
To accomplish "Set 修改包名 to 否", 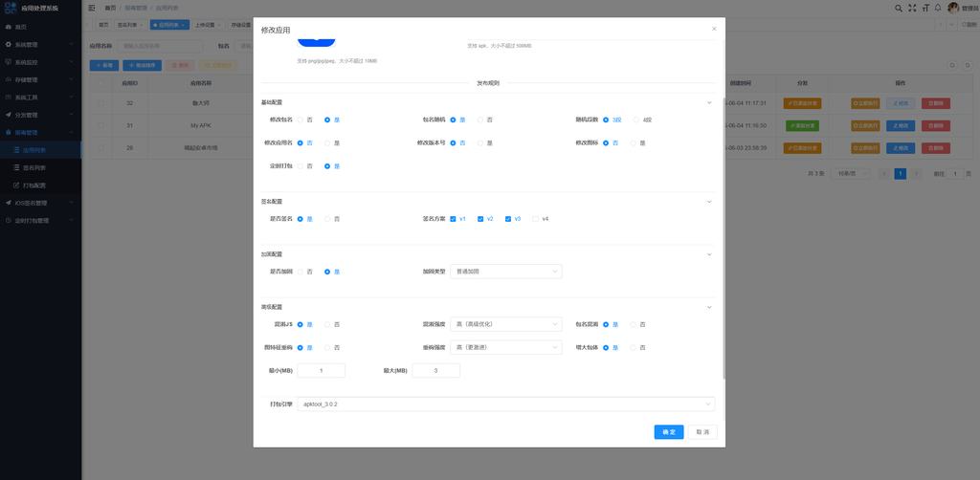I will [301, 120].
